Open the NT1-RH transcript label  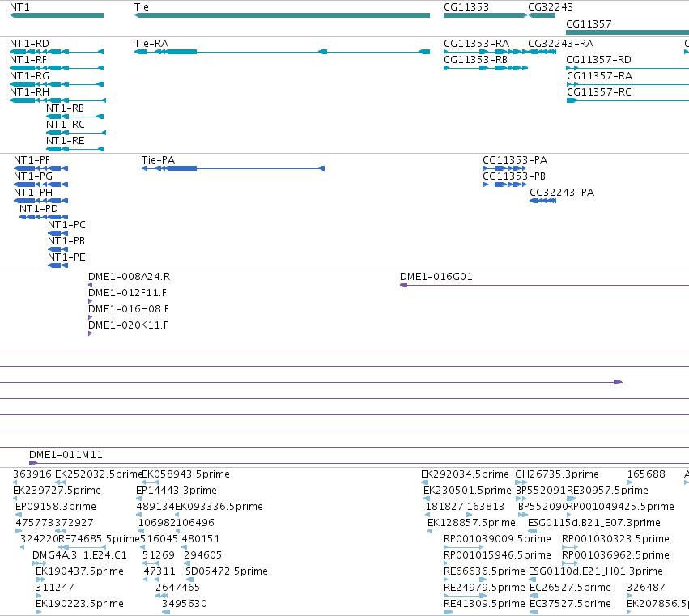29,92
